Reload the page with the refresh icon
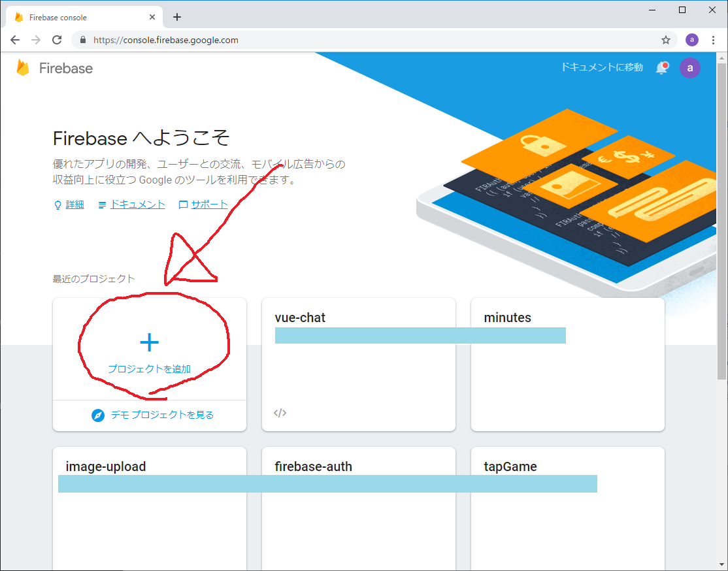 click(x=57, y=40)
